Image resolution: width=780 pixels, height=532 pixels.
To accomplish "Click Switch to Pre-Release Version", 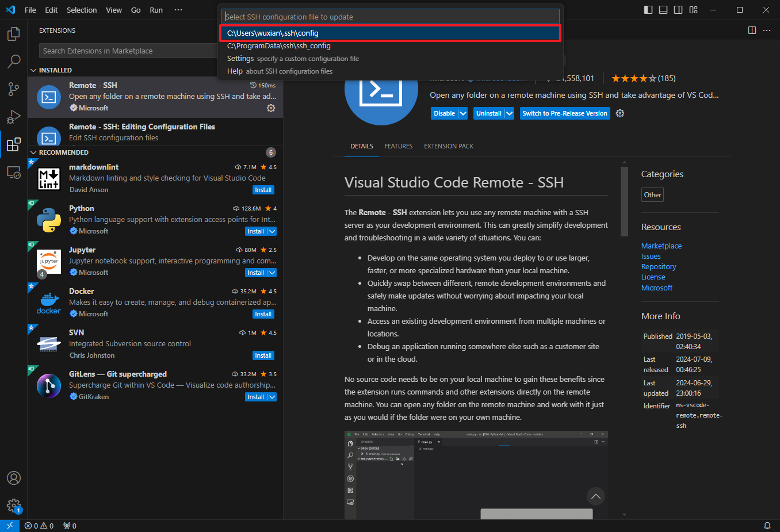I will point(565,113).
